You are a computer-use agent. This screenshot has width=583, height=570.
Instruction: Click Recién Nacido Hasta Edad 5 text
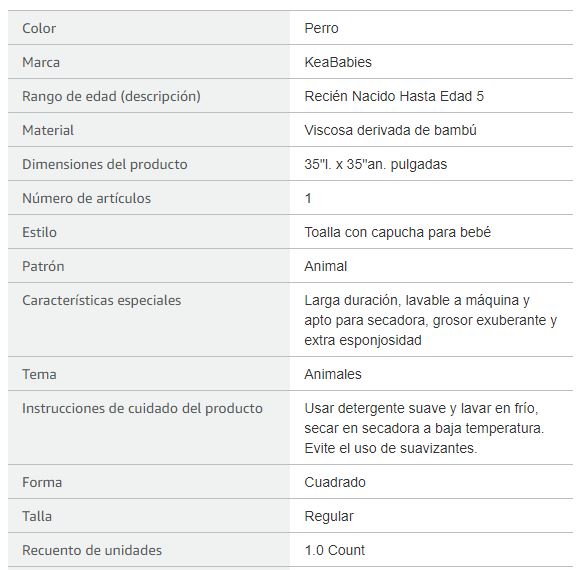click(x=394, y=96)
